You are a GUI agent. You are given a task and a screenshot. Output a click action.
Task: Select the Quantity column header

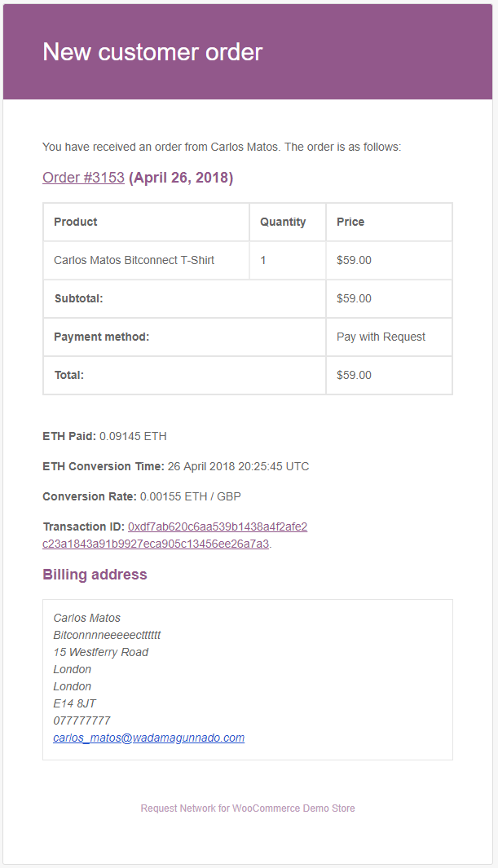coord(287,222)
